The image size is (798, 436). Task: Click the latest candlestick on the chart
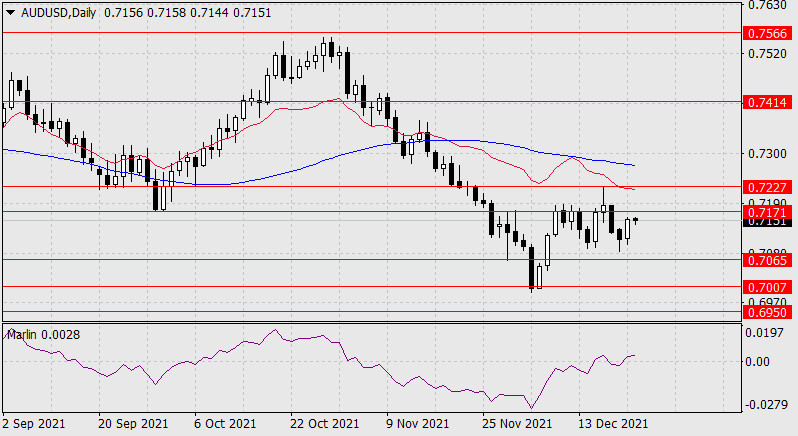[x=635, y=220]
